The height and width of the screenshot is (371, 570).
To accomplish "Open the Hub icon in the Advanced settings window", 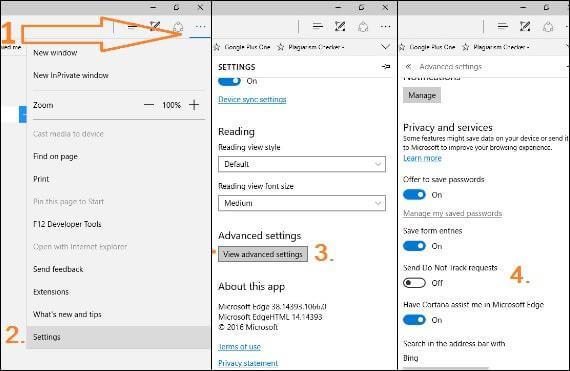I will (x=503, y=26).
